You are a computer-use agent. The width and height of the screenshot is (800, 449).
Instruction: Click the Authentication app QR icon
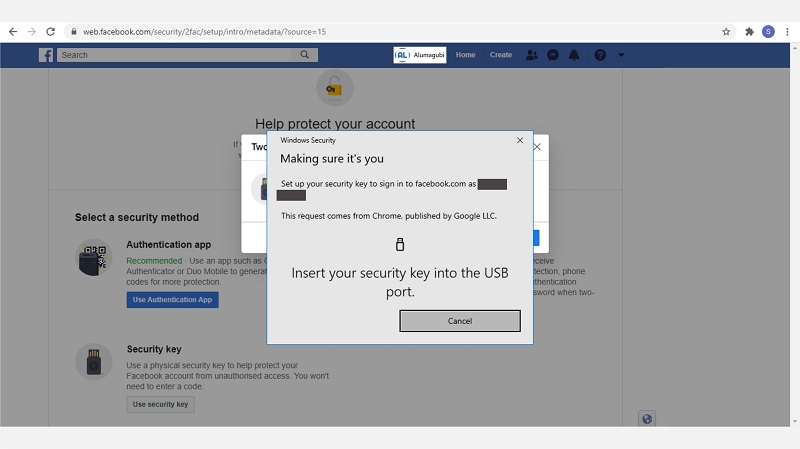tap(94, 258)
